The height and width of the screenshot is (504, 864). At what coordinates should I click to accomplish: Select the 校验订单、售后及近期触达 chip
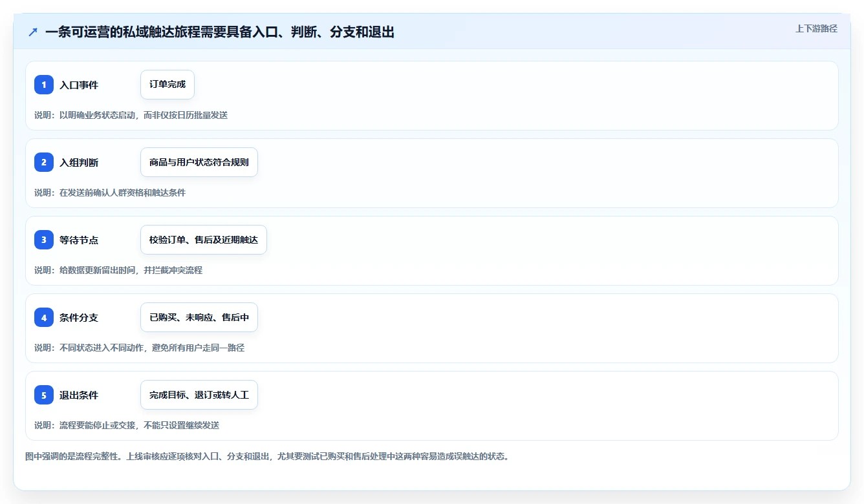point(204,240)
